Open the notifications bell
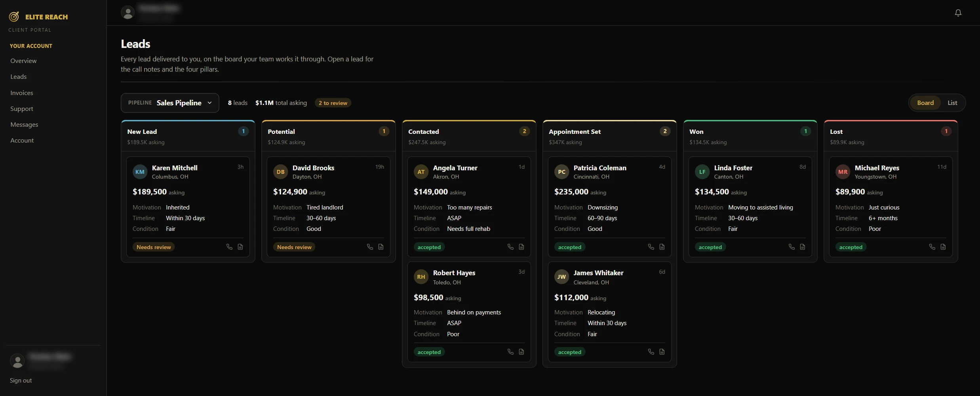This screenshot has width=980, height=396. (958, 13)
